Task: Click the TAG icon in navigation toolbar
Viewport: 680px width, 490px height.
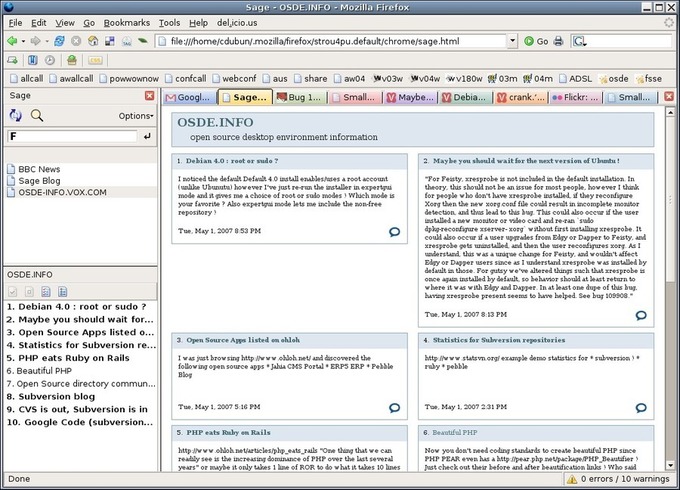Action: coord(127,42)
